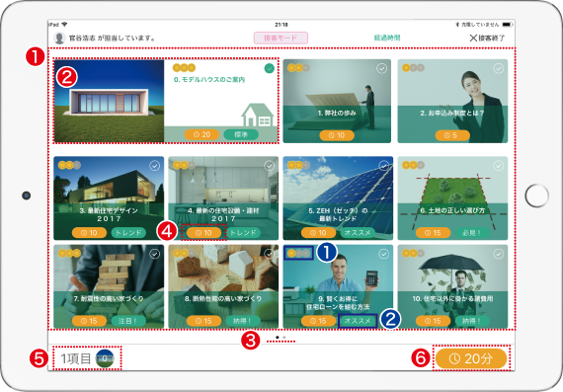Click the オススメ tag on card 9
Viewport: 563px width, 392px height.
(358, 321)
